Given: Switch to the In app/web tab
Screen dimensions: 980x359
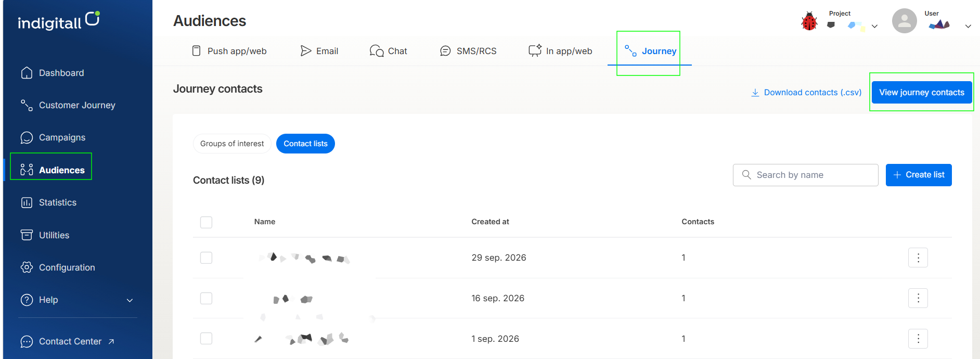Looking at the screenshot, I should [560, 51].
